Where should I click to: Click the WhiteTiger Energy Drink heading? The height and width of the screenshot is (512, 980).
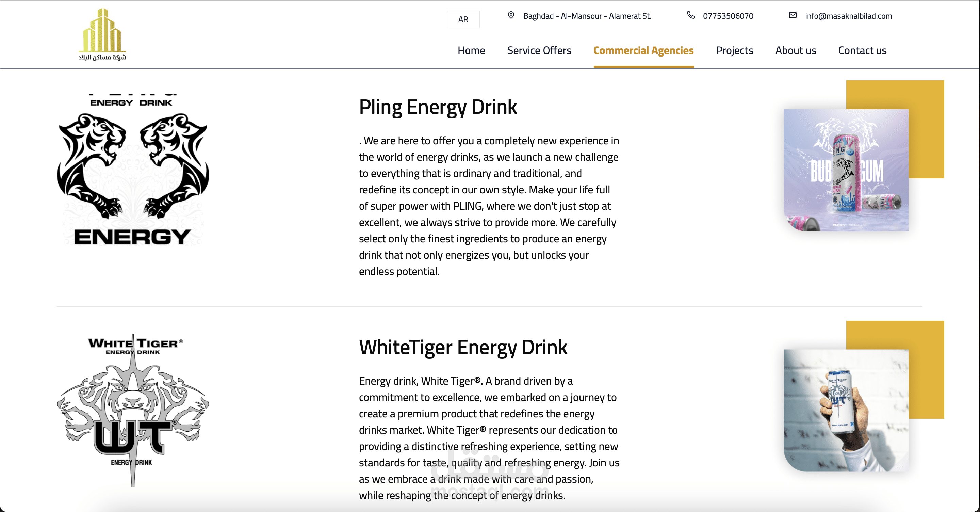click(x=463, y=347)
